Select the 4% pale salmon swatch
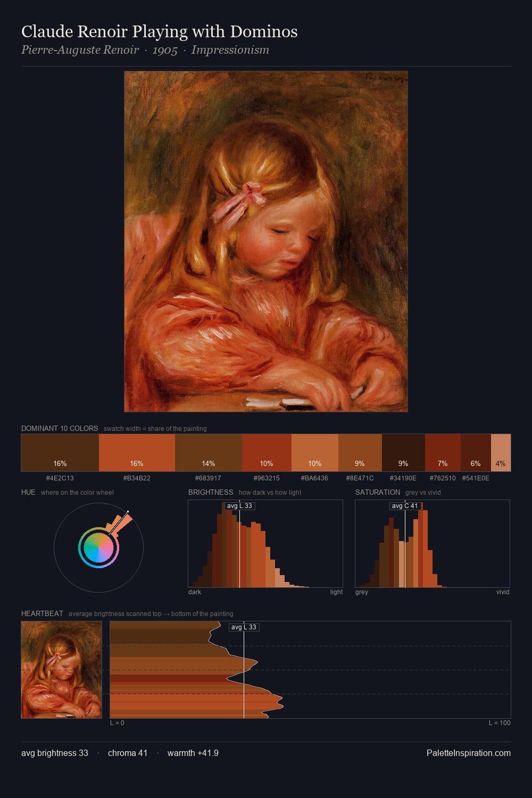This screenshot has width=532, height=798. 501,453
